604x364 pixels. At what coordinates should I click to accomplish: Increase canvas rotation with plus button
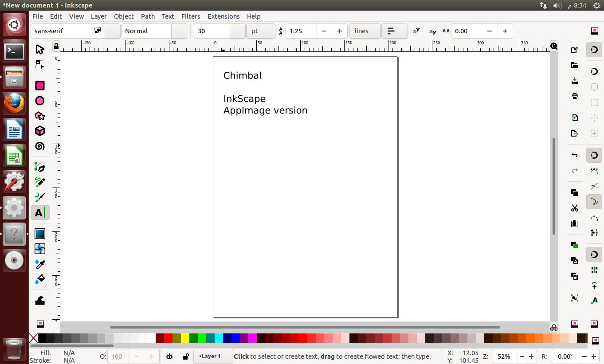coord(594,356)
